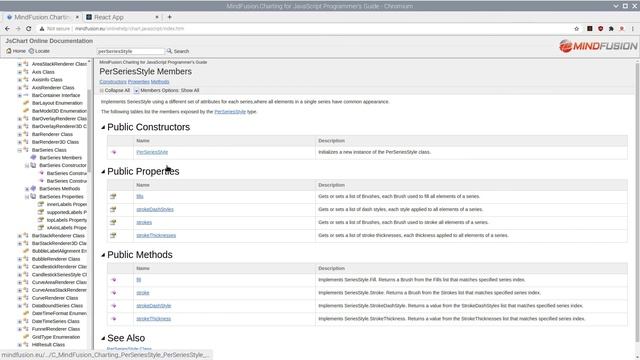
Task: Collapse the Public Properties section
Action: [103, 171]
